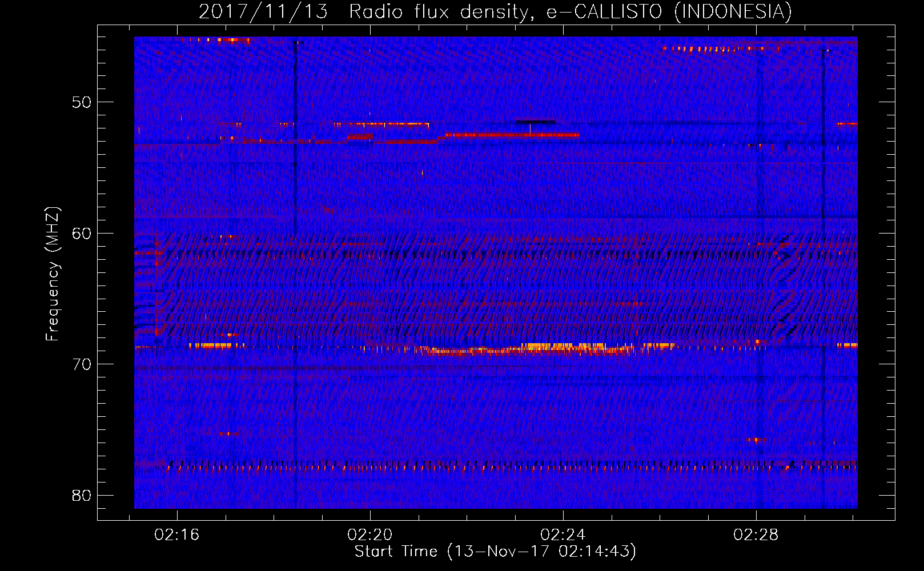
Task: Click the 02:16 time tick label
Action: click(177, 534)
